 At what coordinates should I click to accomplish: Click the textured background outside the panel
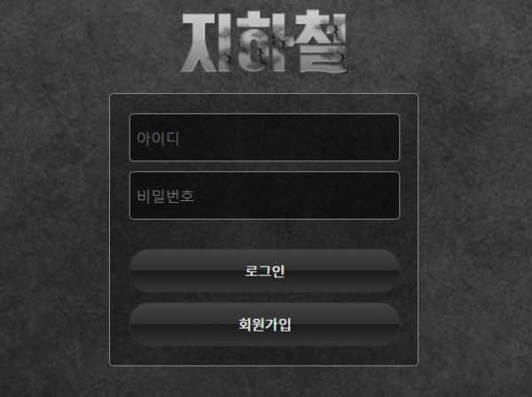click(54, 204)
